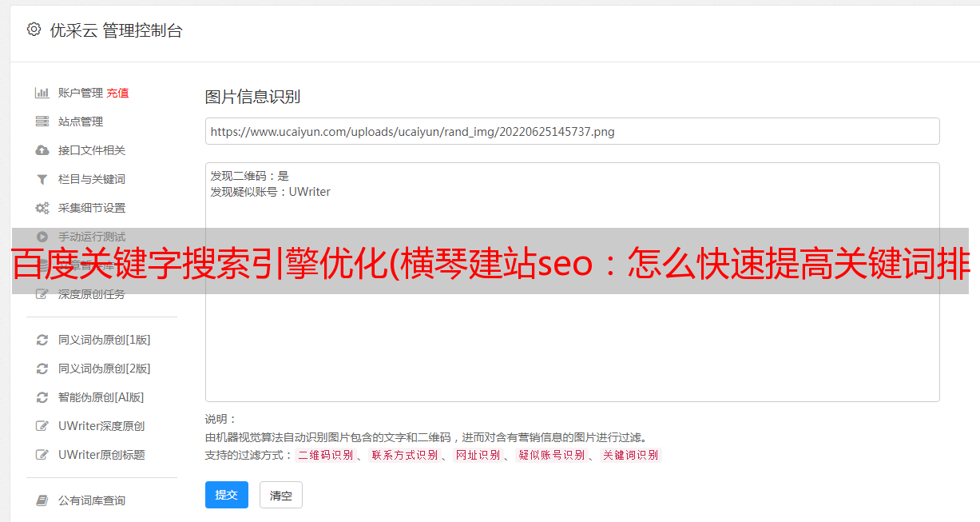Click the 关键词识别 tag
980x522 pixels.
(631, 455)
